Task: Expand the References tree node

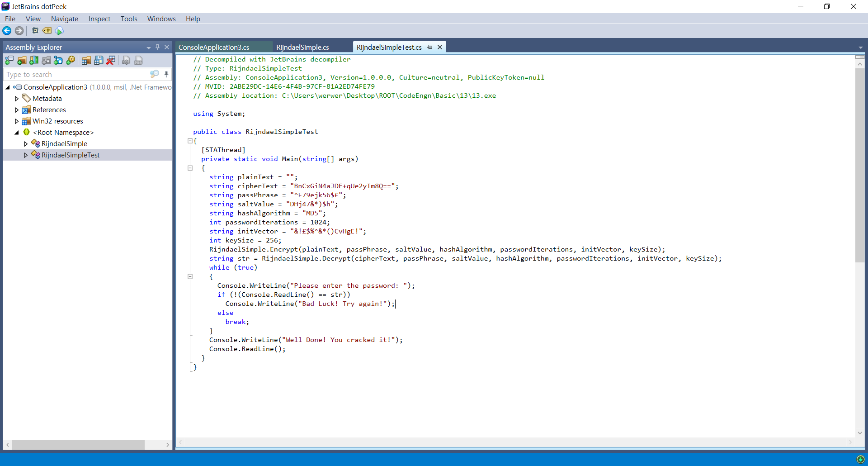Action: (17, 109)
